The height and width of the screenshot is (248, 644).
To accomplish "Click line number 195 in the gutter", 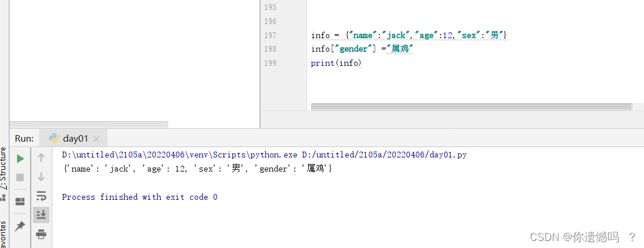I will (271, 8).
